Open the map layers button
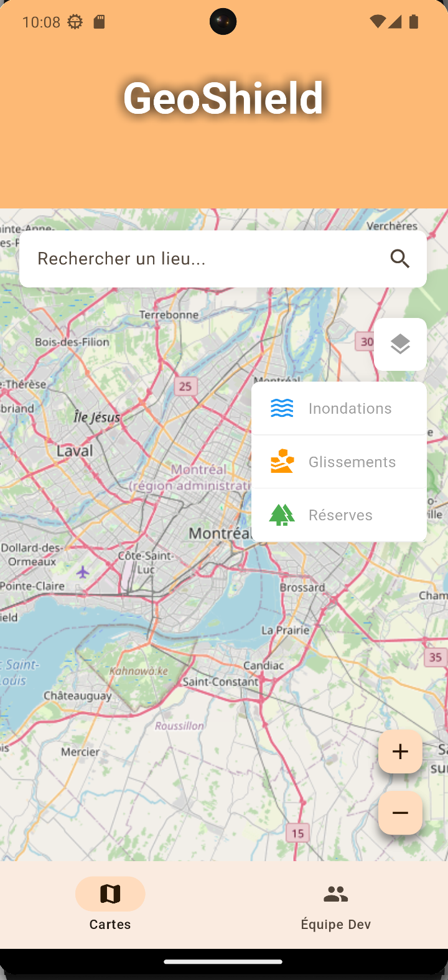Viewport: 448px width, 980px height. point(400,344)
